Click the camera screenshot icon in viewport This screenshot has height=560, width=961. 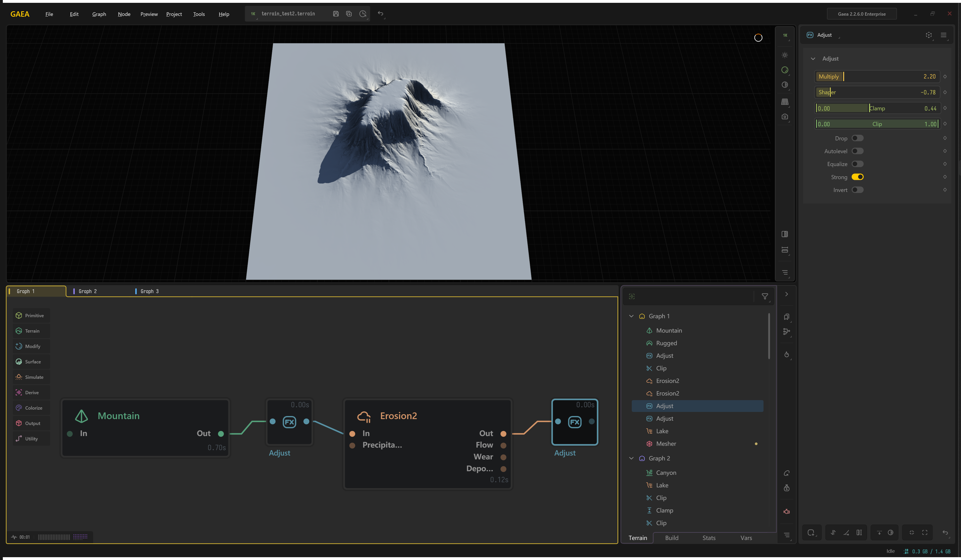click(784, 117)
